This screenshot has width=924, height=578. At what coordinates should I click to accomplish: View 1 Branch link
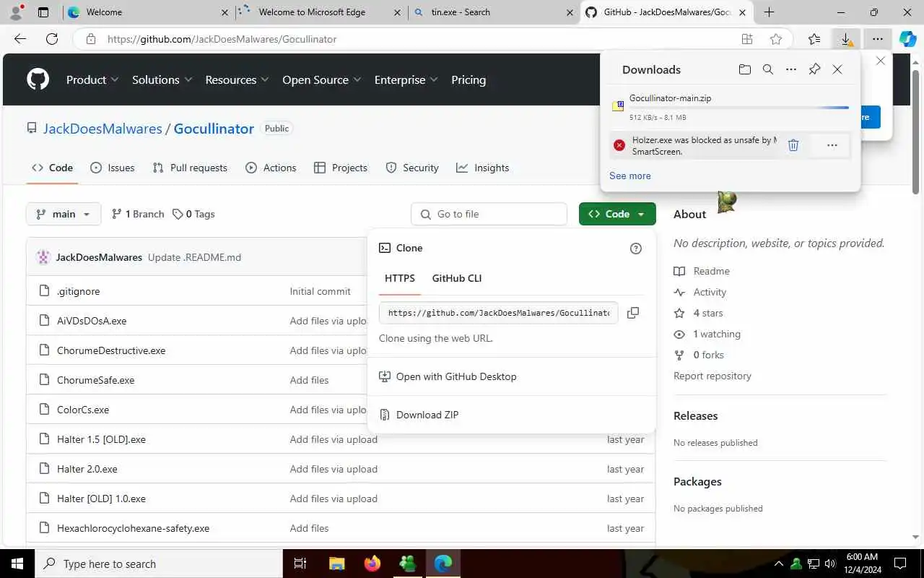[138, 214]
